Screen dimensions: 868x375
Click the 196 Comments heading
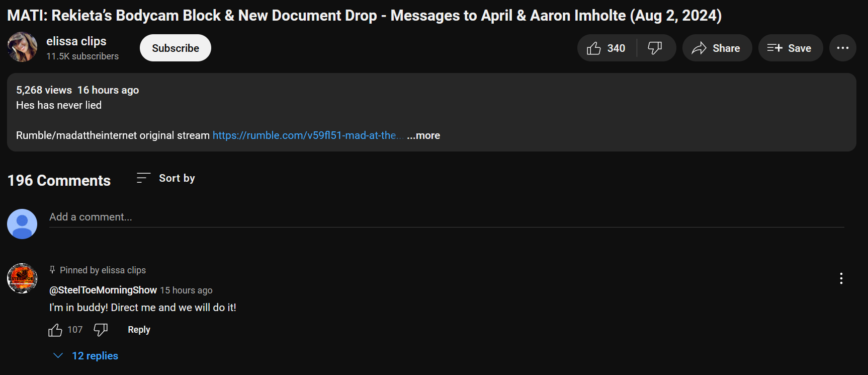pos(59,181)
